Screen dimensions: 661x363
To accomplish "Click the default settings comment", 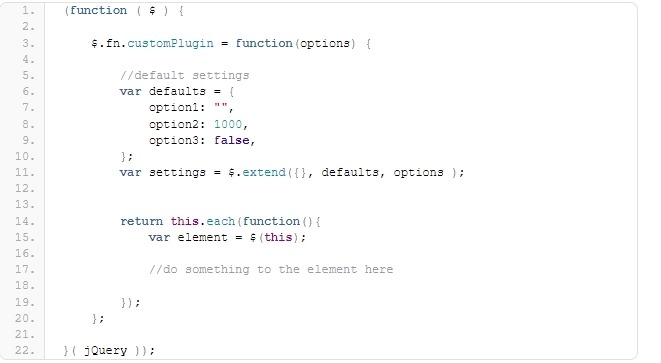I will (184, 75).
